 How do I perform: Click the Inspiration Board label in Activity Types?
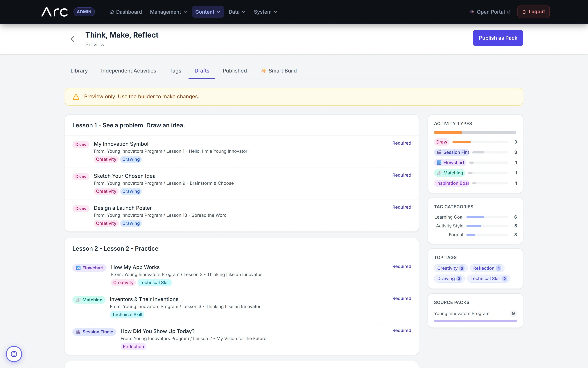click(452, 183)
